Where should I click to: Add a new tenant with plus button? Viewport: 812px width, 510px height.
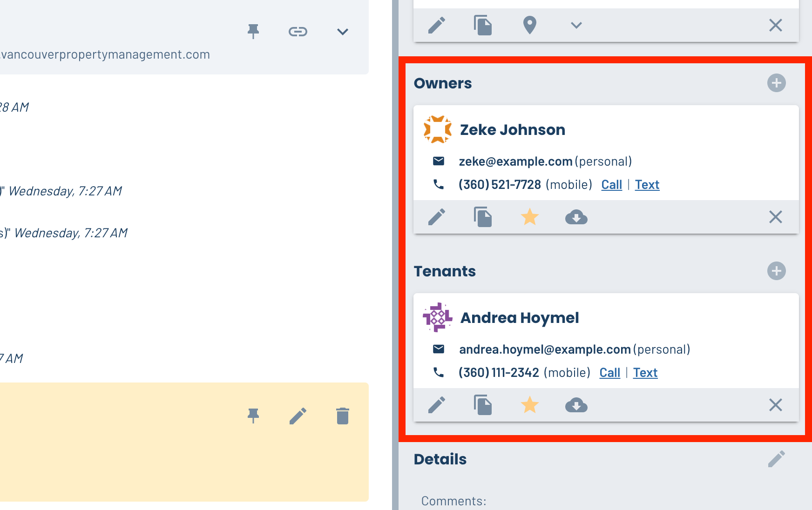777,271
